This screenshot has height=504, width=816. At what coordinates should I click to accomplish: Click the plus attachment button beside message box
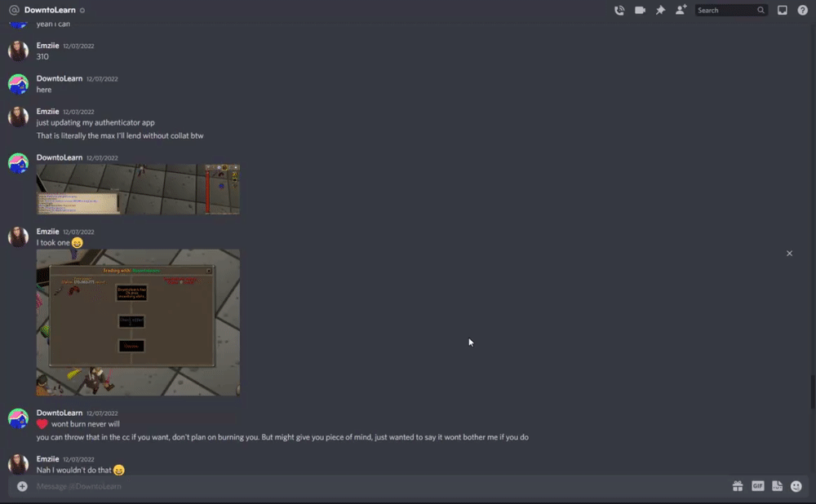coord(22,486)
